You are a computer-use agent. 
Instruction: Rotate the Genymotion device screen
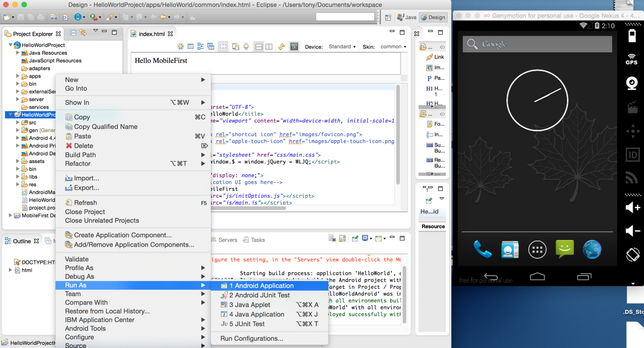click(x=633, y=254)
